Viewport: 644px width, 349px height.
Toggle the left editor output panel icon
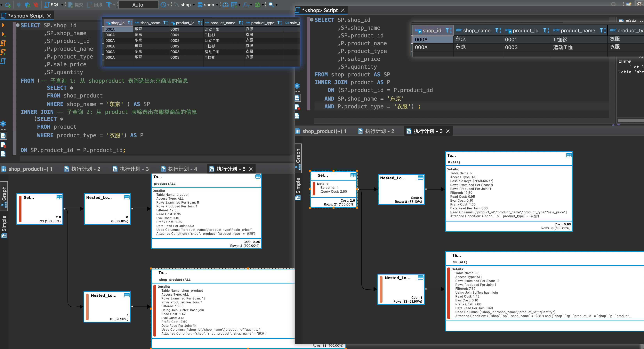click(x=3, y=136)
